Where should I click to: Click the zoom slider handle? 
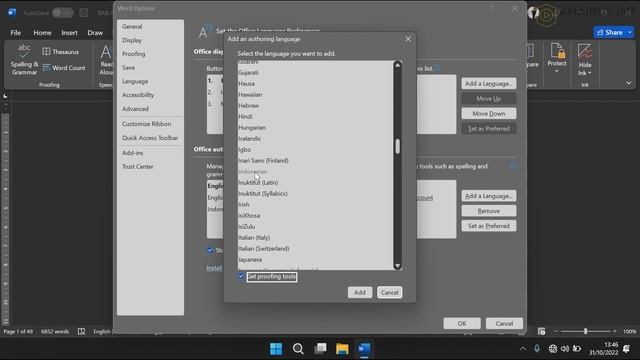[x=585, y=331]
